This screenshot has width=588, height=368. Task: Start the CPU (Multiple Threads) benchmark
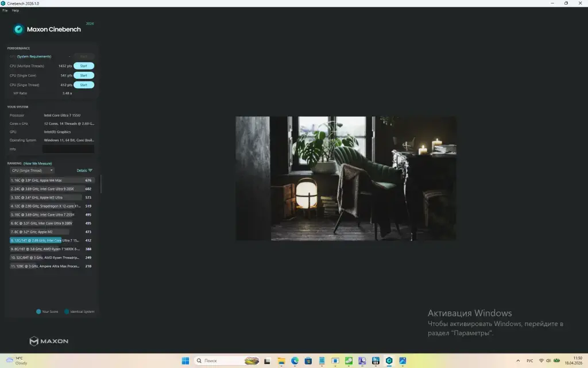click(x=83, y=66)
